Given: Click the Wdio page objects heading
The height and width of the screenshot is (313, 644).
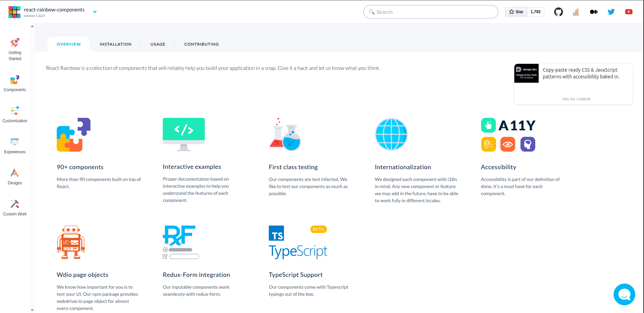Looking at the screenshot, I should [x=82, y=275].
